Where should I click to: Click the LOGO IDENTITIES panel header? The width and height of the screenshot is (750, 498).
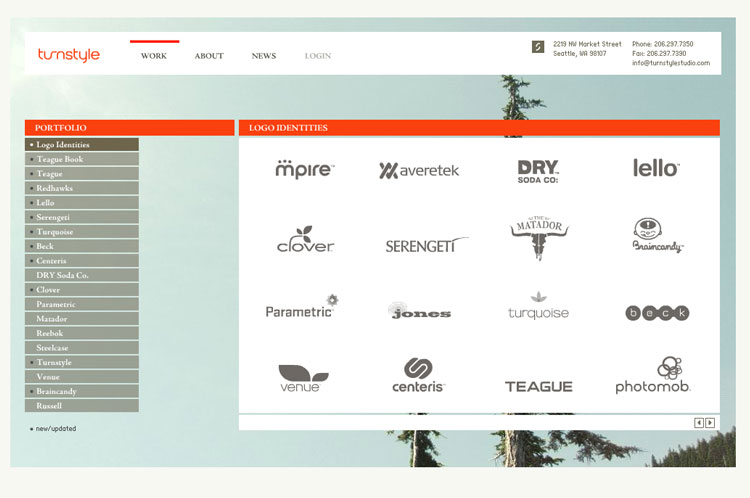coord(479,128)
